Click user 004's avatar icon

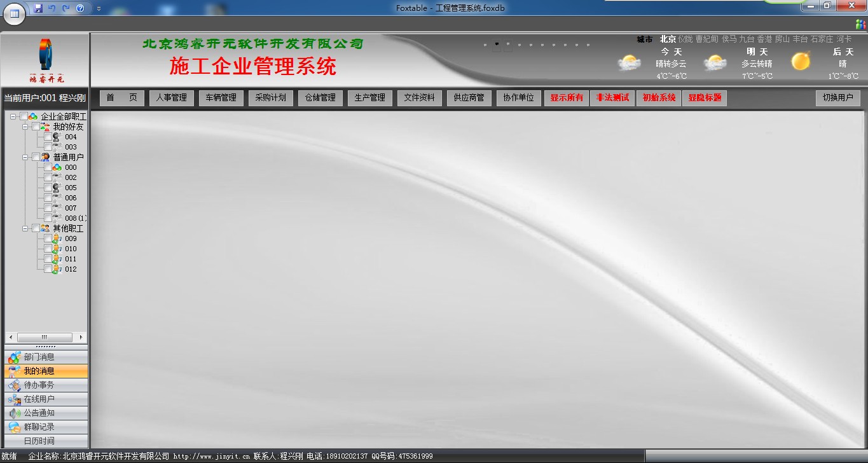click(x=57, y=137)
